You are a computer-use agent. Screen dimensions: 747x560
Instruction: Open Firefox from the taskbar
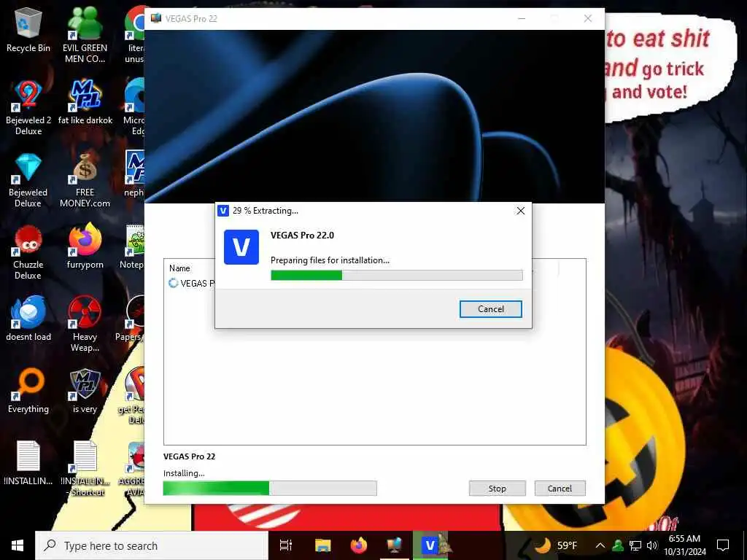pos(359,545)
